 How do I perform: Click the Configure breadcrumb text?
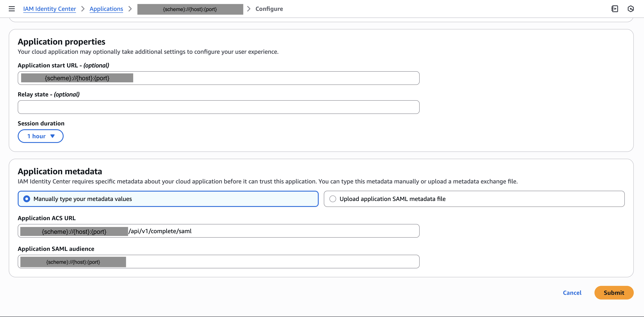click(269, 9)
